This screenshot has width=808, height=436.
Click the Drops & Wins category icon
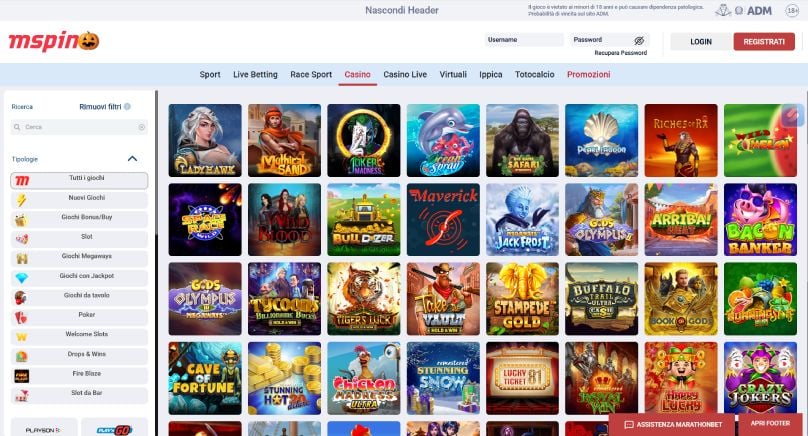[x=21, y=356]
